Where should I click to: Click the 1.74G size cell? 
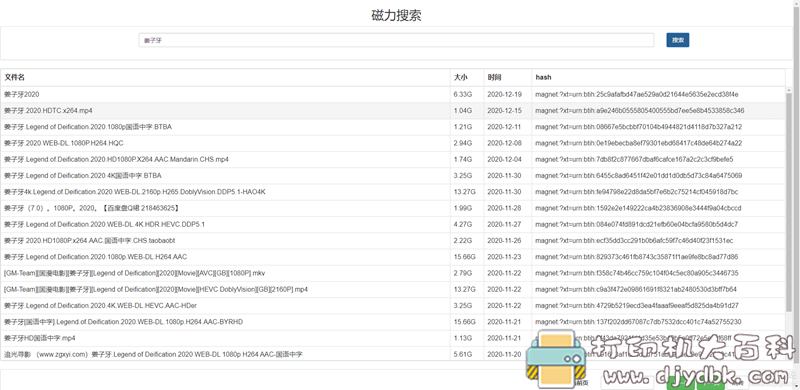pos(463,160)
